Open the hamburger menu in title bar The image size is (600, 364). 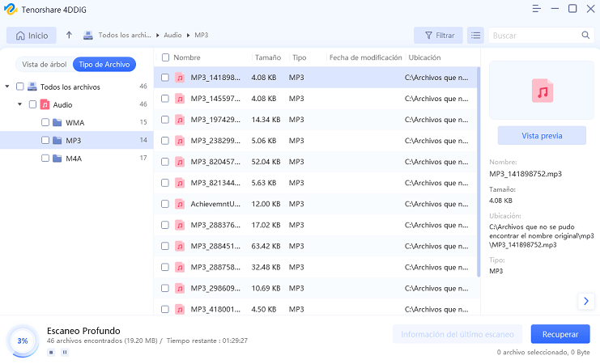tap(536, 9)
